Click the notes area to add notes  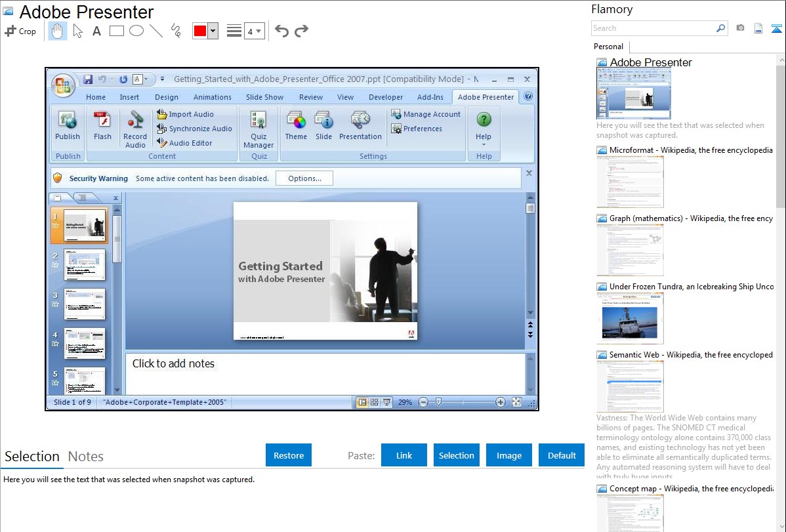325,373
